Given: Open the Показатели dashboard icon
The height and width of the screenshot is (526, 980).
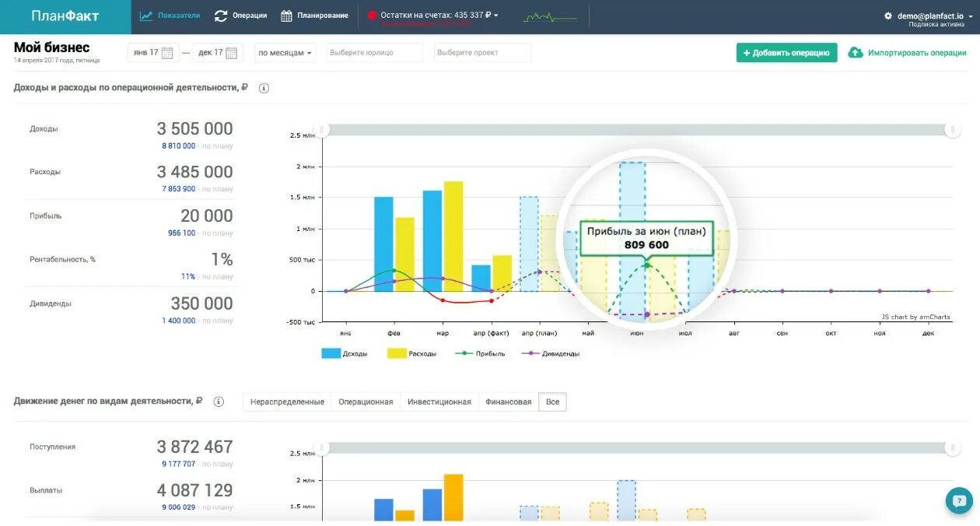Looking at the screenshot, I should pos(145,15).
